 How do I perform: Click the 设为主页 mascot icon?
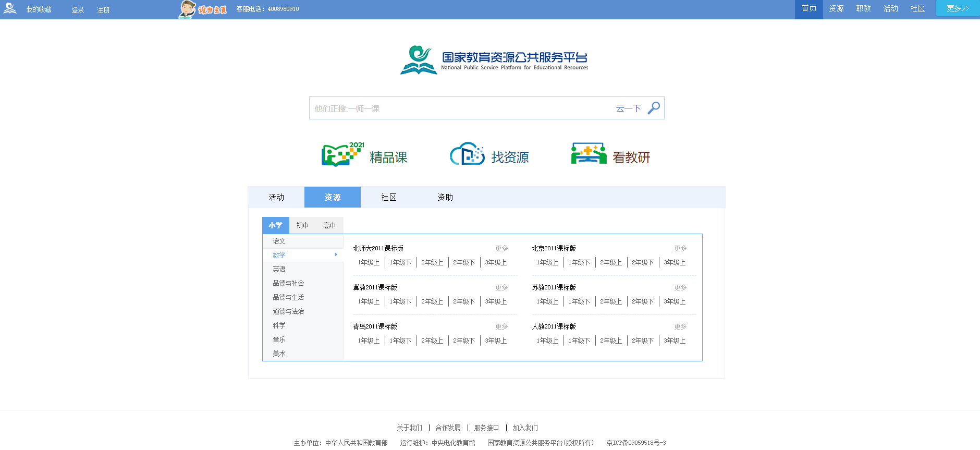coord(203,9)
